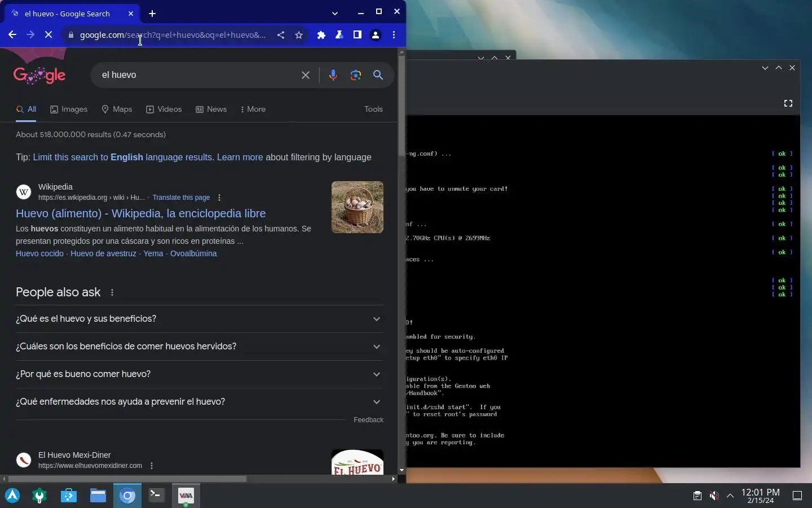Expand hidden system tray icons
The width and height of the screenshot is (812, 508).
point(730,496)
